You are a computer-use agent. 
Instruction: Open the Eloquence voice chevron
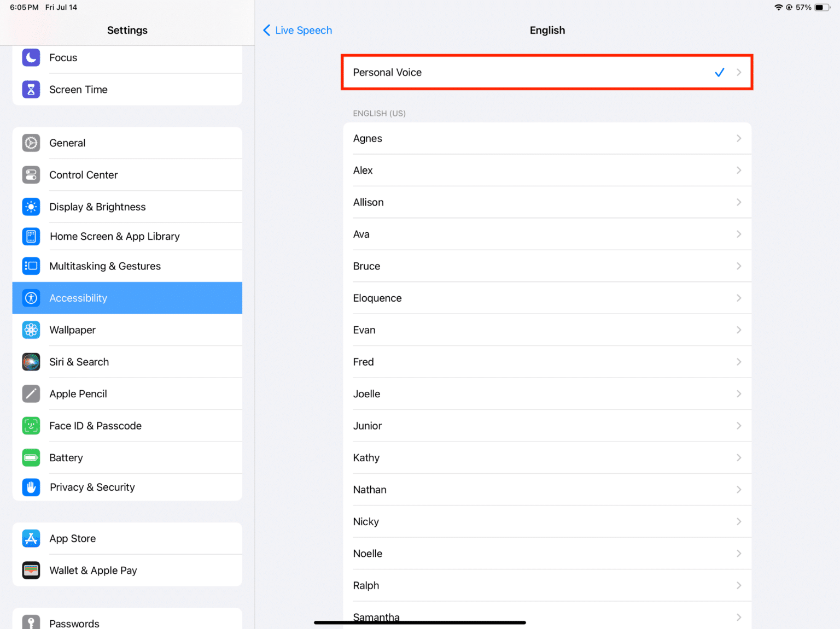(x=739, y=298)
